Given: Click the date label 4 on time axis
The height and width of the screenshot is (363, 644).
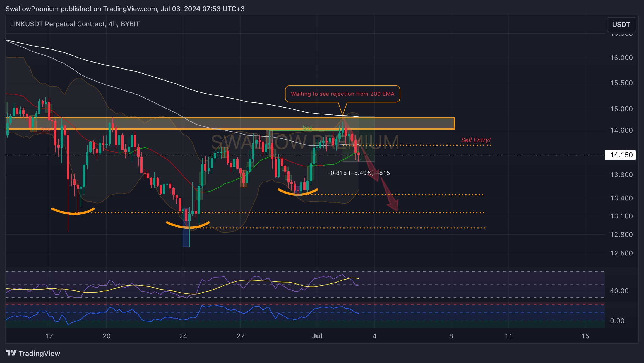Looking at the screenshot, I should [x=374, y=336].
